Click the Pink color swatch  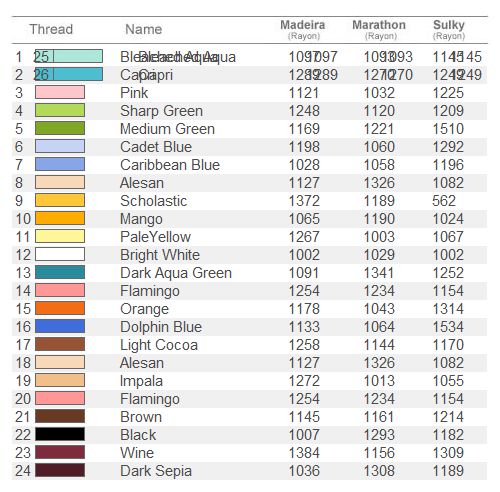(x=60, y=92)
